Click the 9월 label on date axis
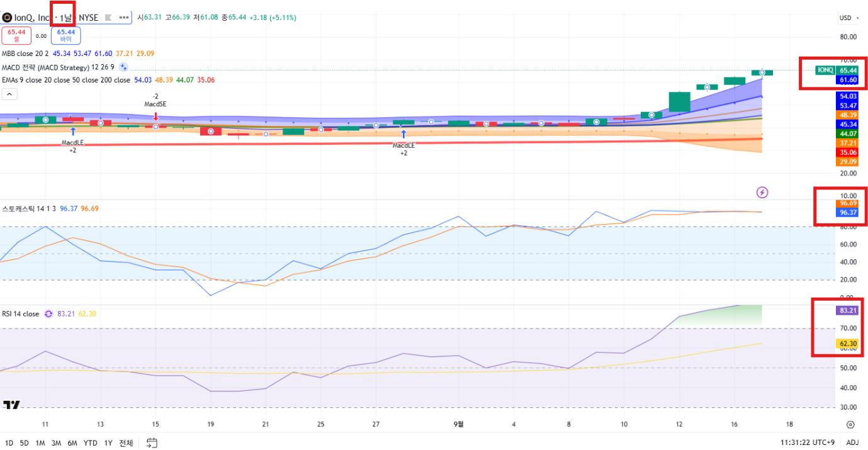Viewport: 868px width, 450px height. [x=458, y=424]
